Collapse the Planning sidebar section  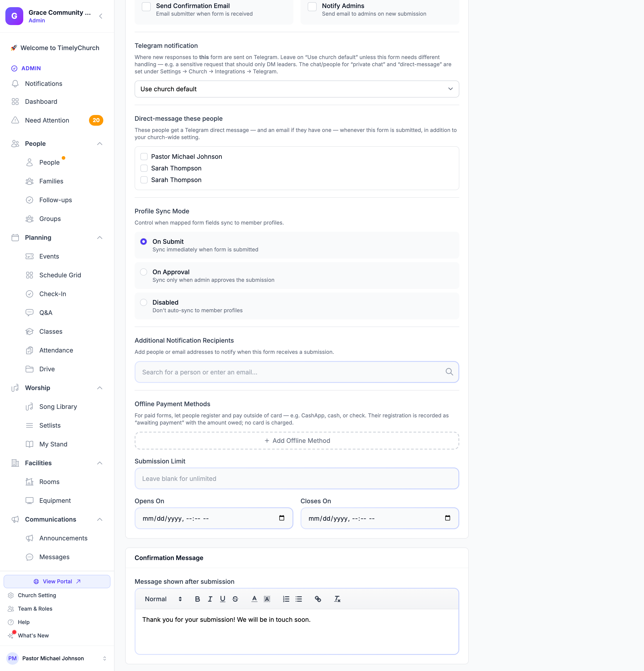click(x=100, y=238)
